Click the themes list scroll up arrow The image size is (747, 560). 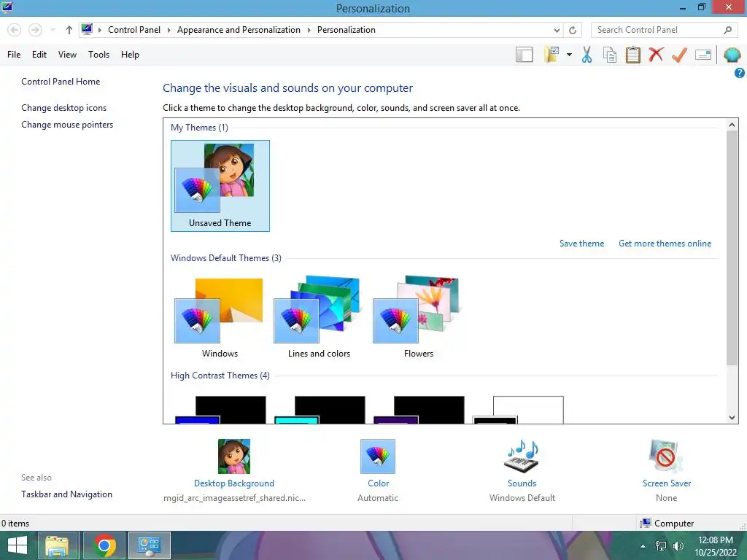(x=732, y=125)
